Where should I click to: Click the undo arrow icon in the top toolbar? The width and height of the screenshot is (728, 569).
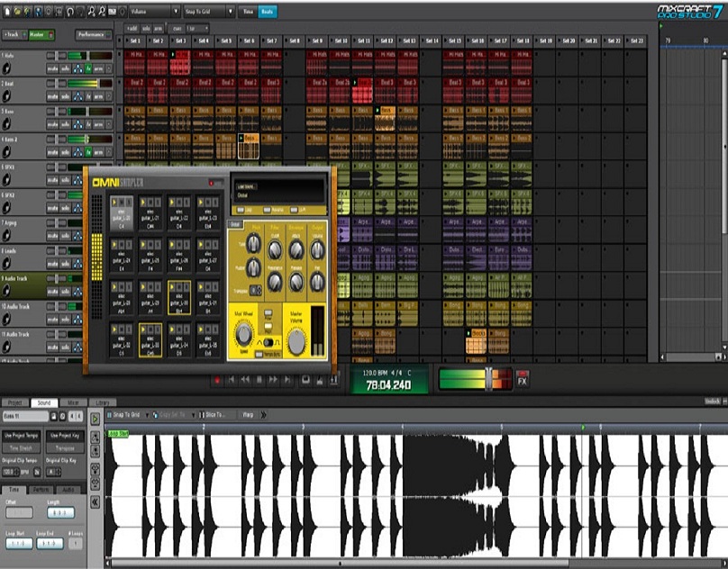pyautogui.click(x=70, y=12)
